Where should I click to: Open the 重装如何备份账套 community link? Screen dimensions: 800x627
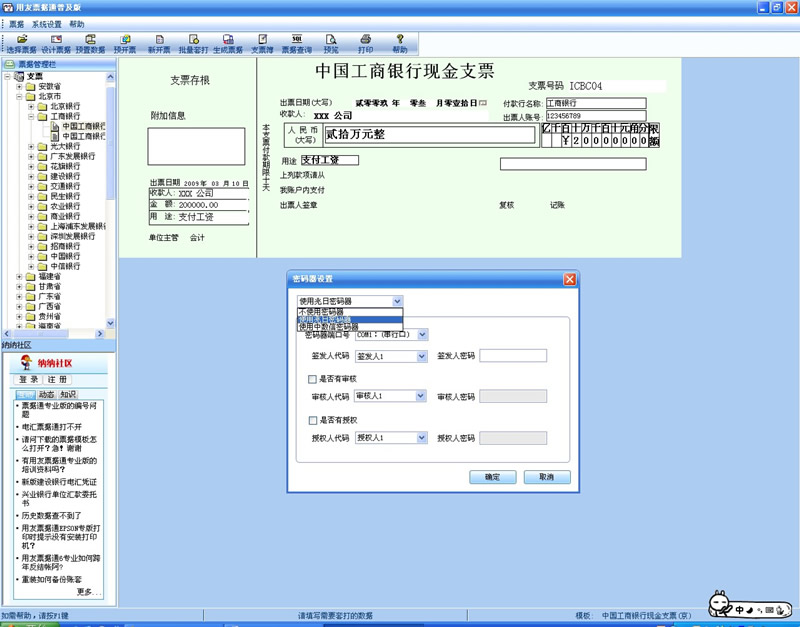point(51,580)
